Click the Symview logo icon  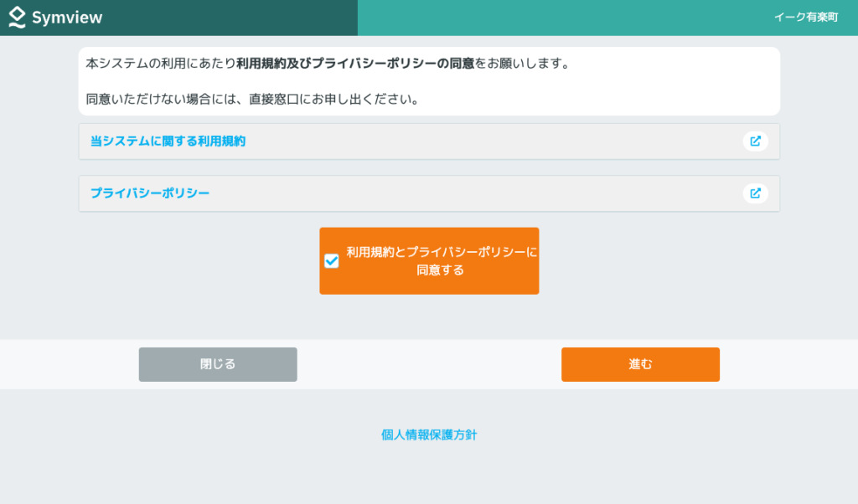[x=18, y=18]
